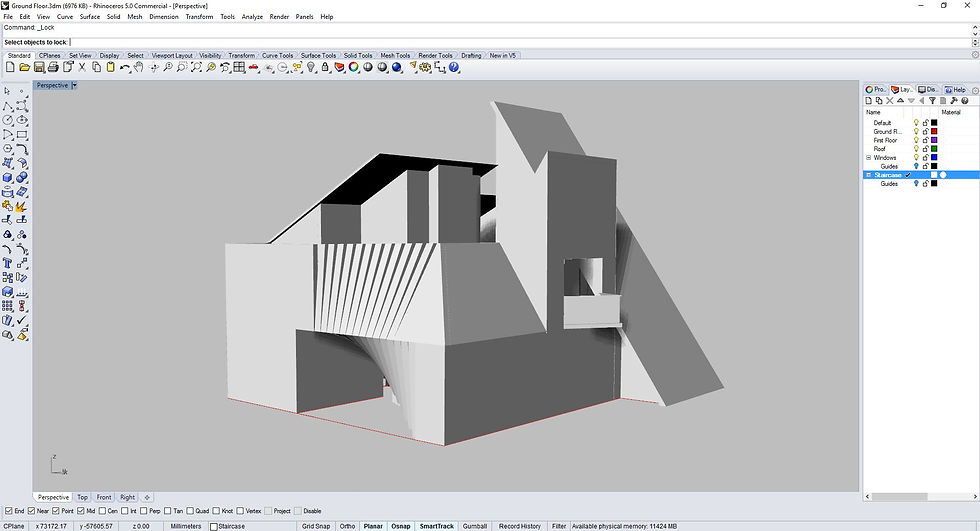Click the purple color swatch of First Floor

pos(934,141)
